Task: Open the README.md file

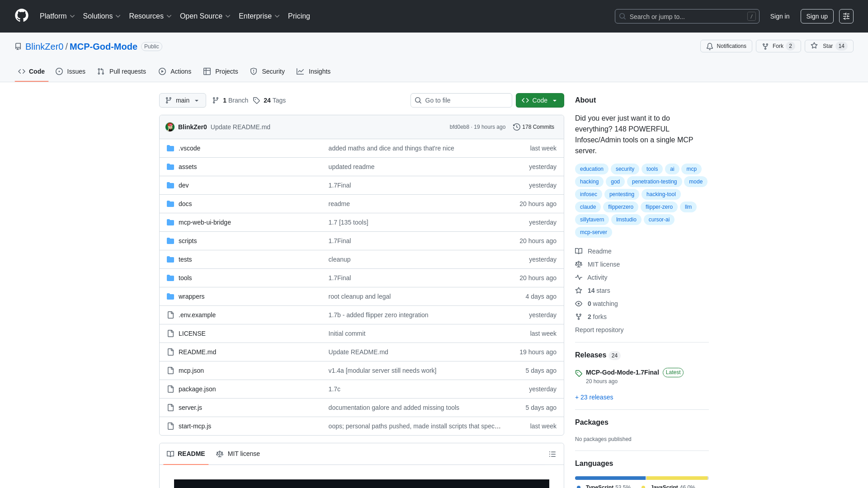Action: [x=197, y=352]
